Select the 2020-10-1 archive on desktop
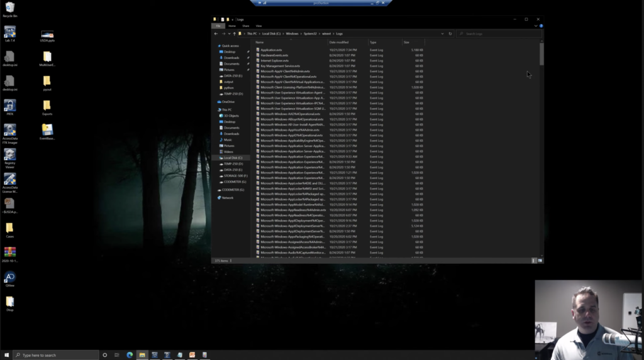Viewport: 644px width, 360px height. pyautogui.click(x=10, y=254)
